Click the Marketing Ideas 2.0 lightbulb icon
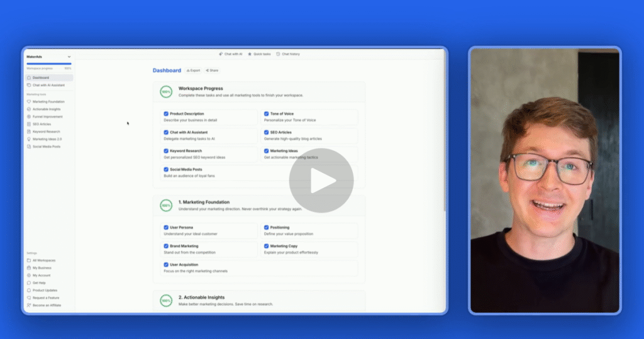Image resolution: width=644 pixels, height=339 pixels. [x=29, y=139]
